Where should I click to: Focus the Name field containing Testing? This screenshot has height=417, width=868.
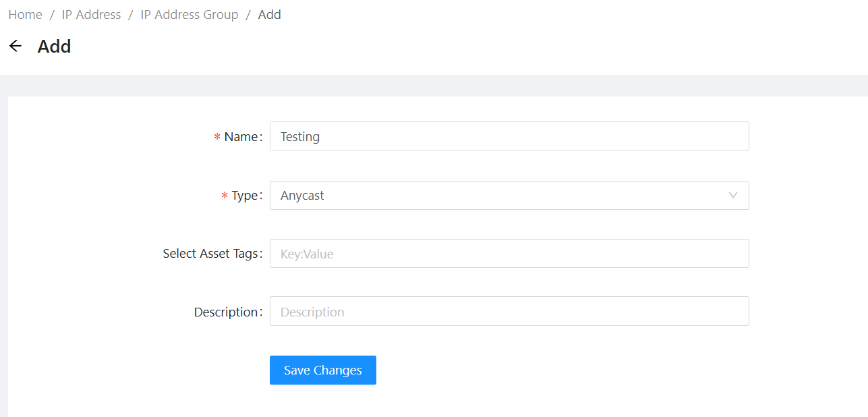pyautogui.click(x=509, y=136)
